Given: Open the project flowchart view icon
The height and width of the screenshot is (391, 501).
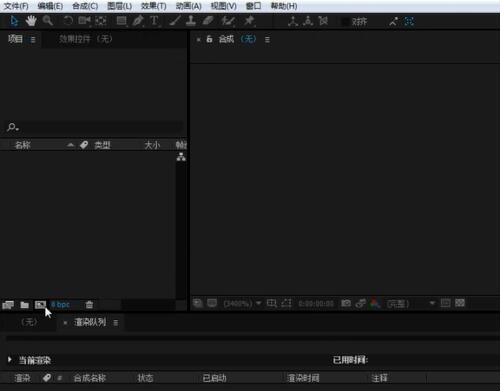Looking at the screenshot, I should coord(181,157).
